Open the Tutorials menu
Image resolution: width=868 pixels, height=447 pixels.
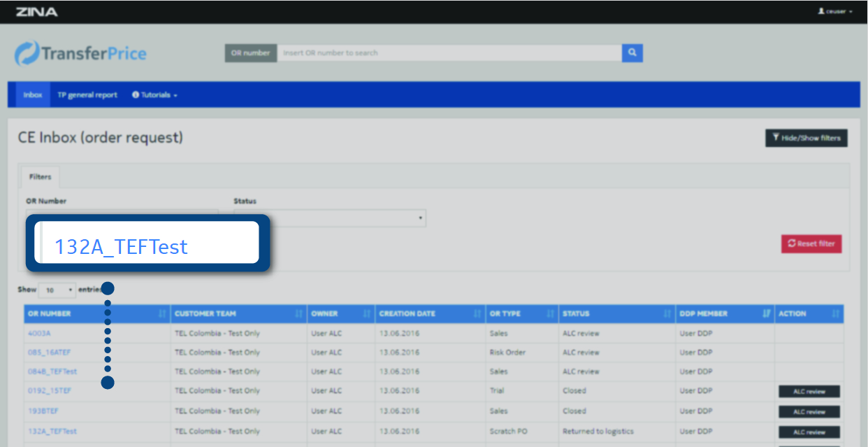[154, 95]
